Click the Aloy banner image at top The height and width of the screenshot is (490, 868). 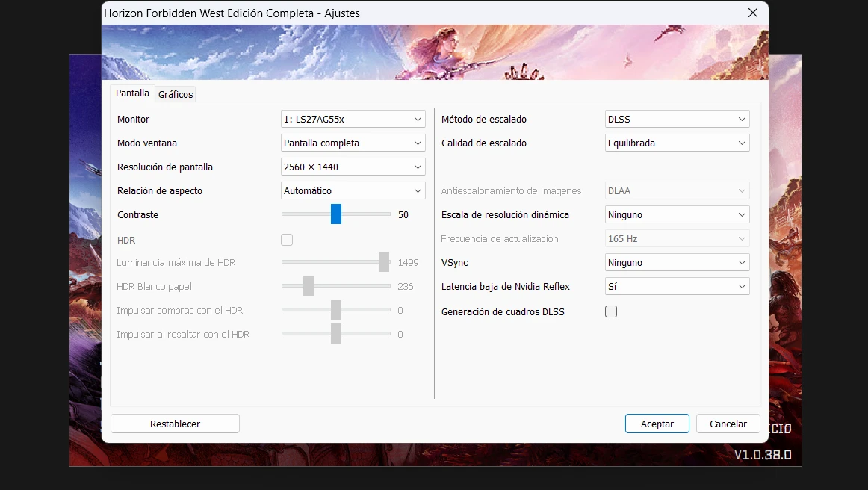point(435,52)
